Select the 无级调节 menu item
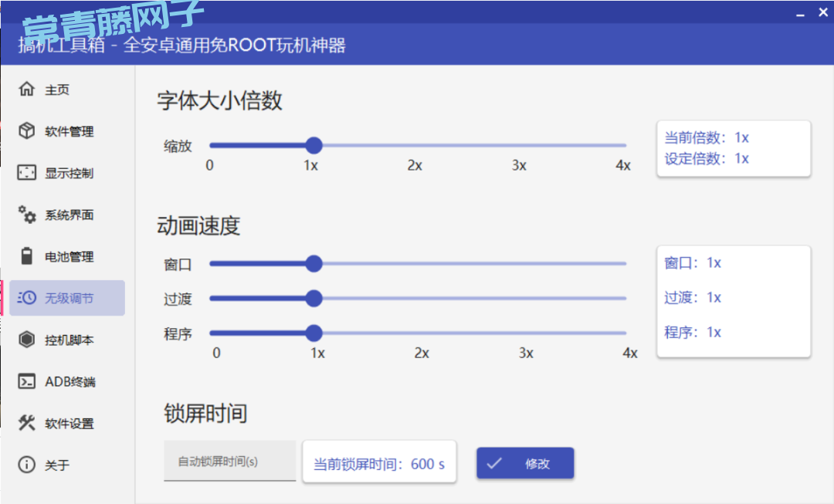834x504 pixels. (x=68, y=298)
